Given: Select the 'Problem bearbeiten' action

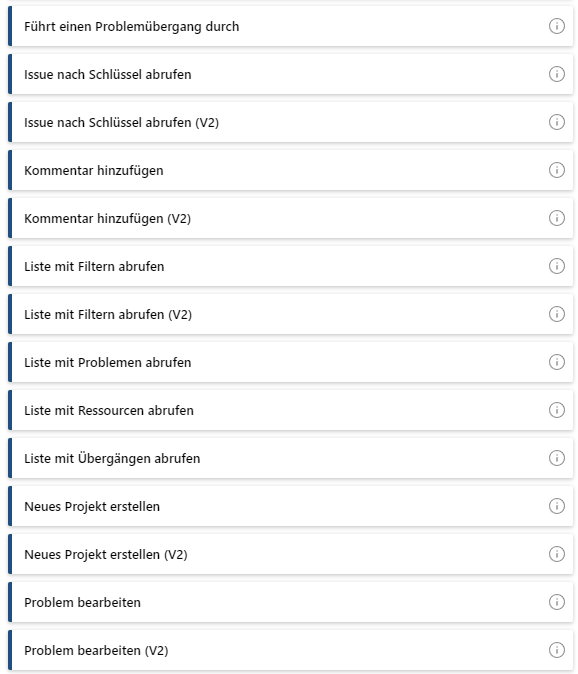Looking at the screenshot, I should (x=291, y=602).
